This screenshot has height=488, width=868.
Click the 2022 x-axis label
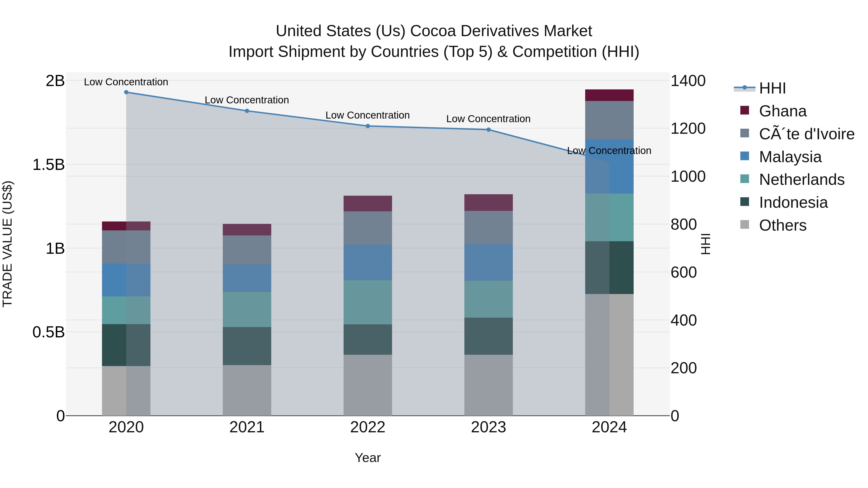(x=368, y=427)
